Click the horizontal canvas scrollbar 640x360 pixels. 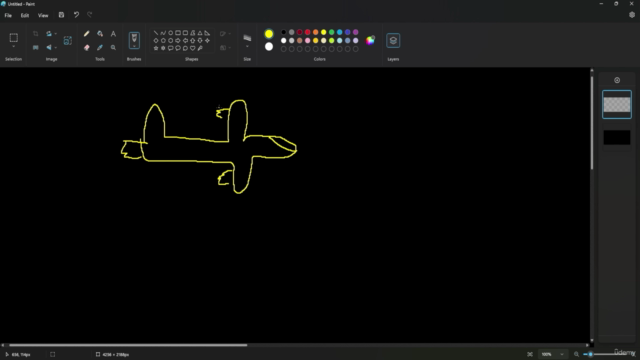128,345
